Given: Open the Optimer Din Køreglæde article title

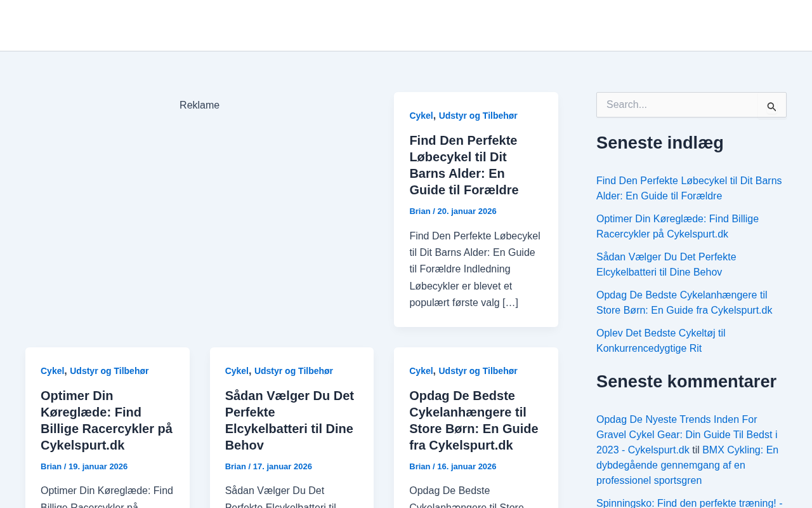Looking at the screenshot, I should click(x=107, y=420).
